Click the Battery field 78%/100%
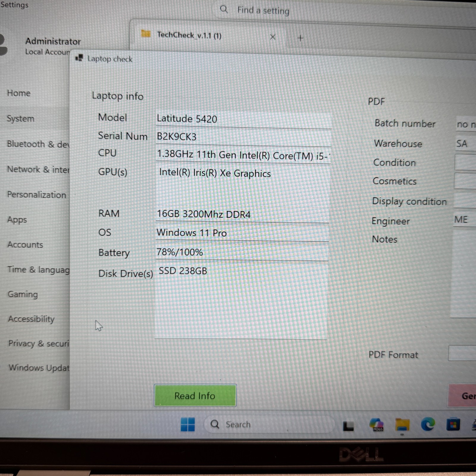Viewport: 476px width, 476px height. click(242, 253)
